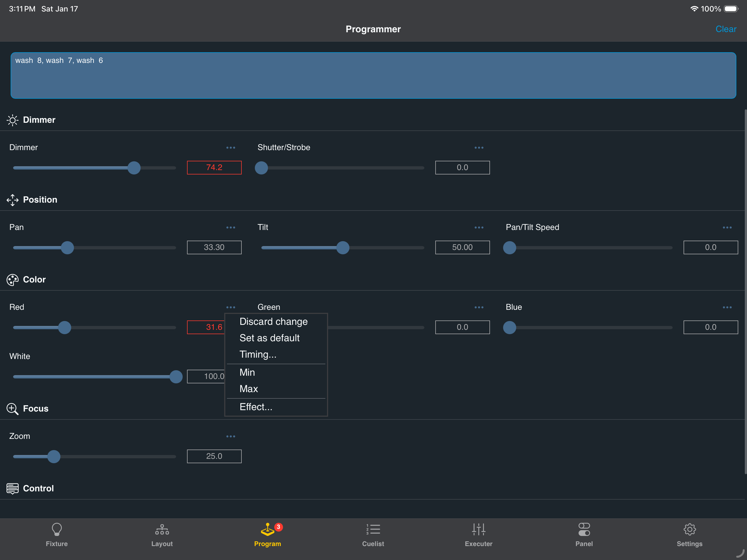
Task: Open Shutter/Strobe options dots
Action: click(479, 148)
